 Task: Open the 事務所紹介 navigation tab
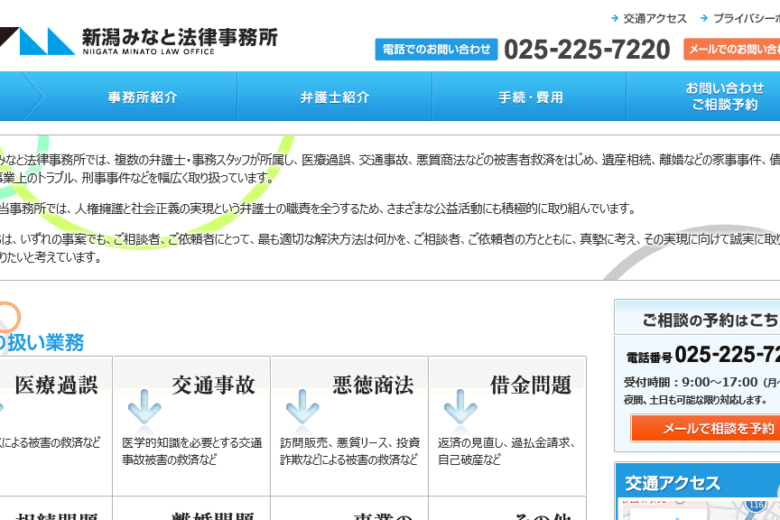point(142,97)
